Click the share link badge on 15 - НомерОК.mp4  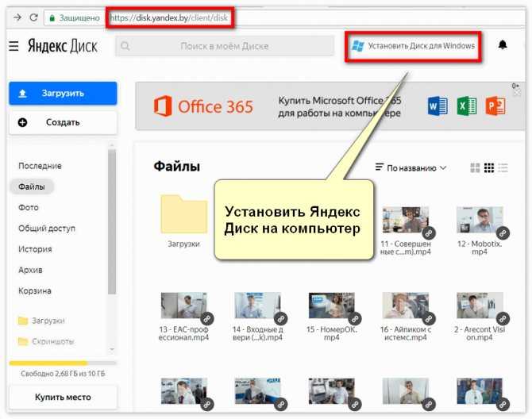tap(355, 319)
